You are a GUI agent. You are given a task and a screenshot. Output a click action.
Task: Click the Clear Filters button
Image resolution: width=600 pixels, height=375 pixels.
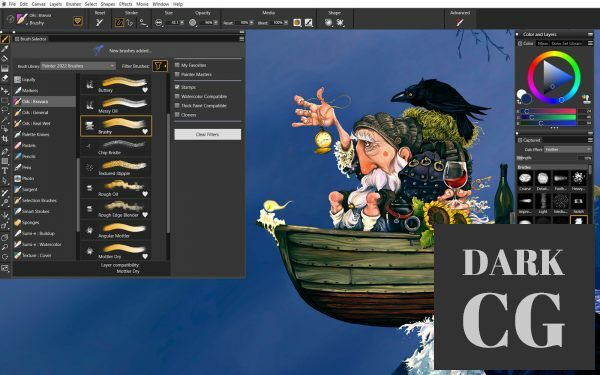[207, 134]
